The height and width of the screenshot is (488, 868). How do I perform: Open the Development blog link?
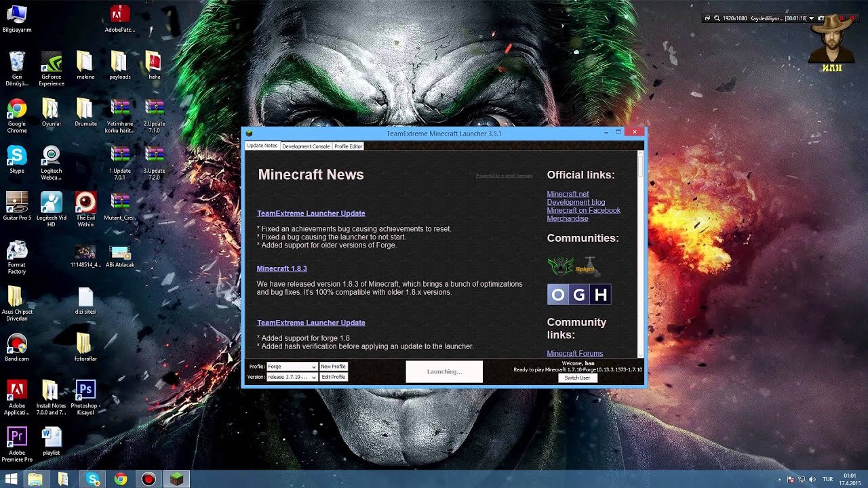tap(576, 202)
